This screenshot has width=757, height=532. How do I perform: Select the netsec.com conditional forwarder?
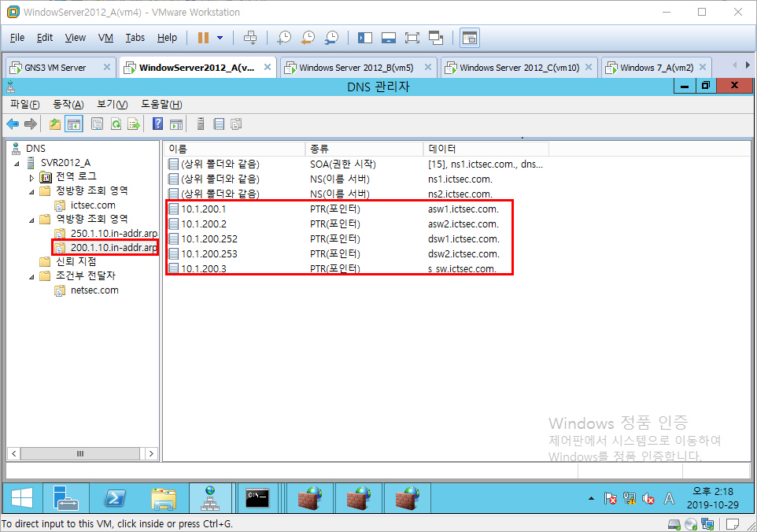94,290
